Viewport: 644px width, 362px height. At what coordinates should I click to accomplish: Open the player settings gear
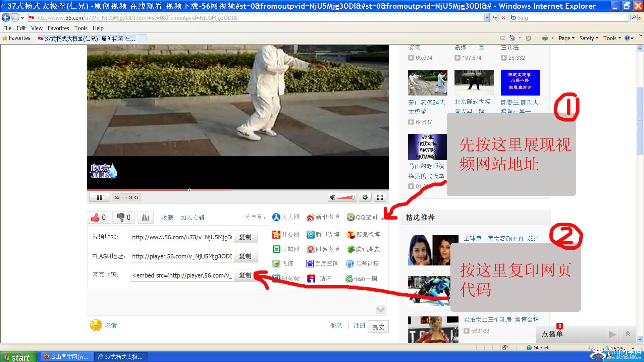pyautogui.click(x=365, y=197)
